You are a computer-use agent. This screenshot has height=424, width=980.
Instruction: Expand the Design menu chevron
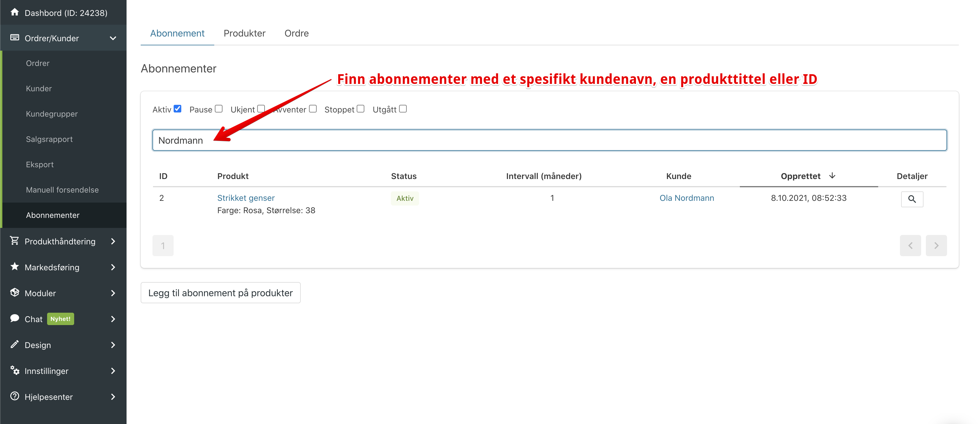pos(113,345)
